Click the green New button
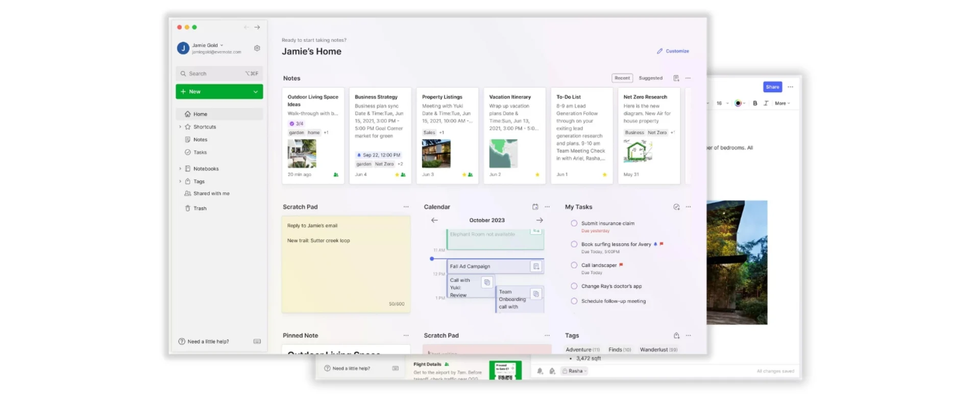980x403 pixels. pos(219,91)
